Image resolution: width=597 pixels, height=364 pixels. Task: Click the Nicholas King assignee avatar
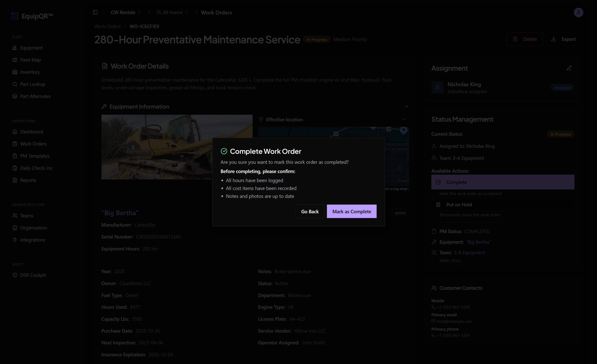(437, 87)
